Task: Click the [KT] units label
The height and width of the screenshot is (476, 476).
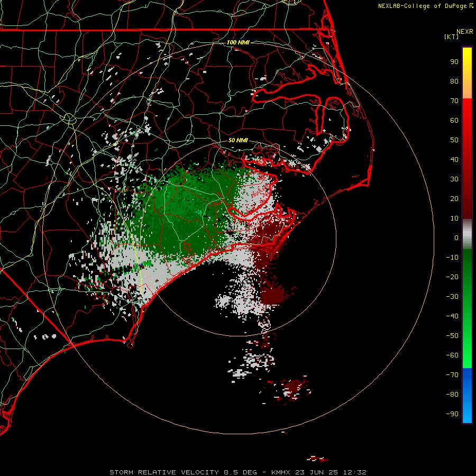Action: [x=451, y=36]
